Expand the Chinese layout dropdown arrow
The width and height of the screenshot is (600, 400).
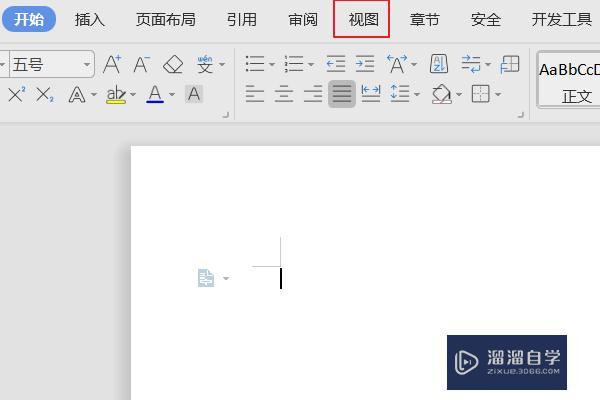(x=414, y=64)
